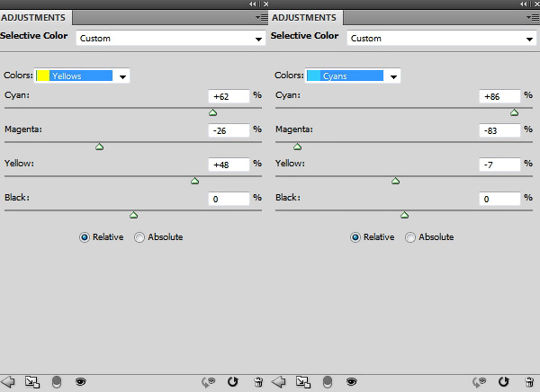
Task: Click Yellow value field showing +48
Action: pos(229,165)
